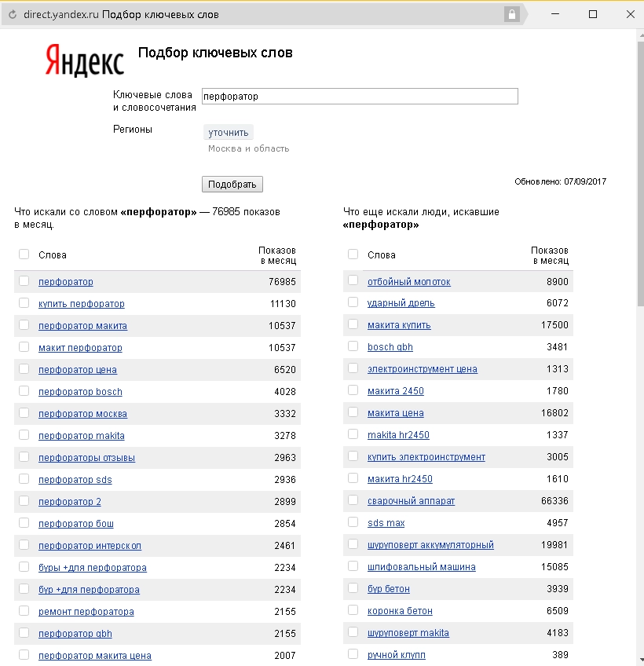Click the Подобрать button

232,185
